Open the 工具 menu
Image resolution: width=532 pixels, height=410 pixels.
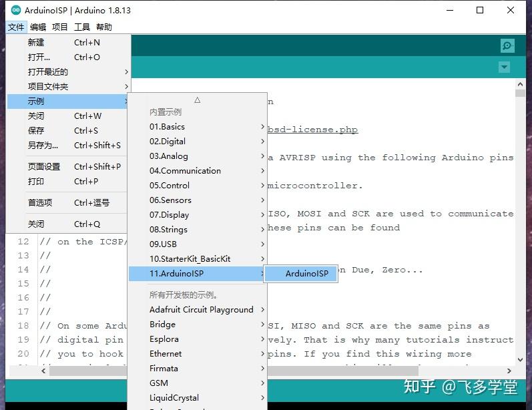[81, 27]
